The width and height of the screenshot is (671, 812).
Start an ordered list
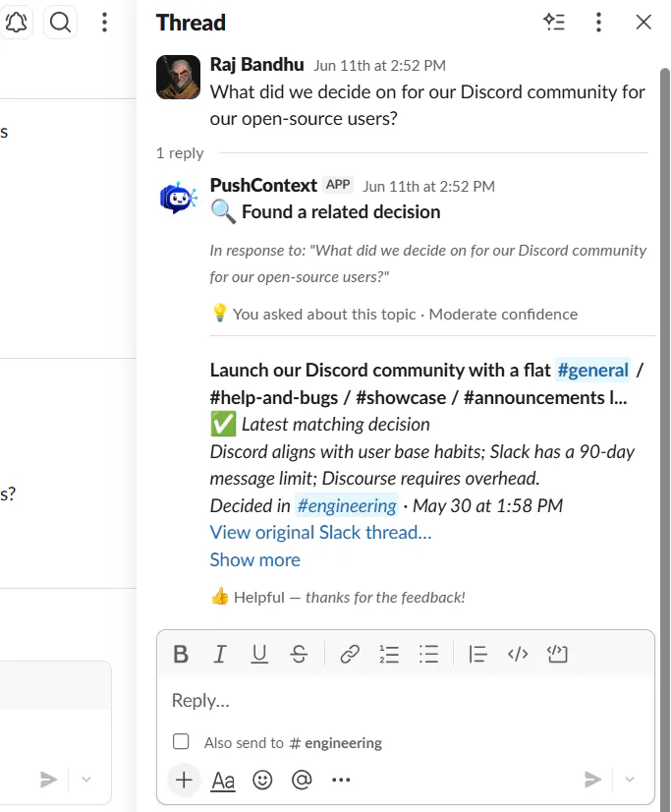click(x=389, y=655)
